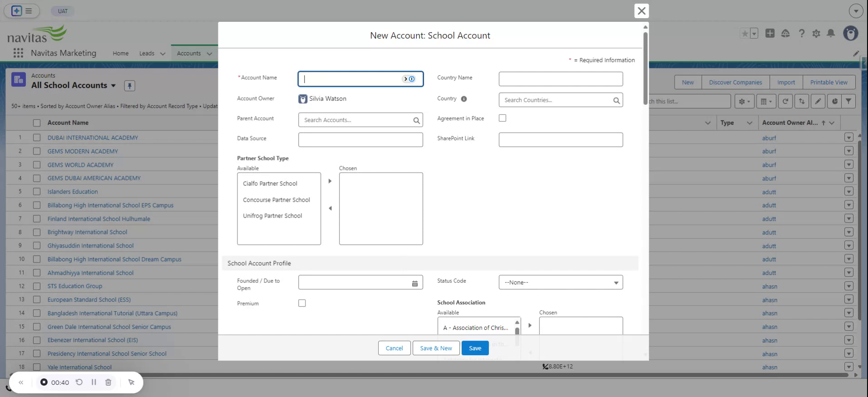Open the user profile avatar
Image resolution: width=868 pixels, height=397 pixels.
tap(851, 33)
